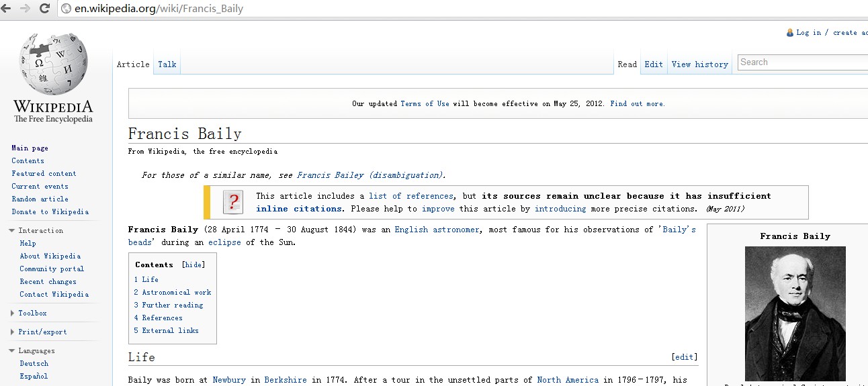Viewport: 868px width, 386px height.
Task: Open the English astronomer link
Action: tap(437, 230)
